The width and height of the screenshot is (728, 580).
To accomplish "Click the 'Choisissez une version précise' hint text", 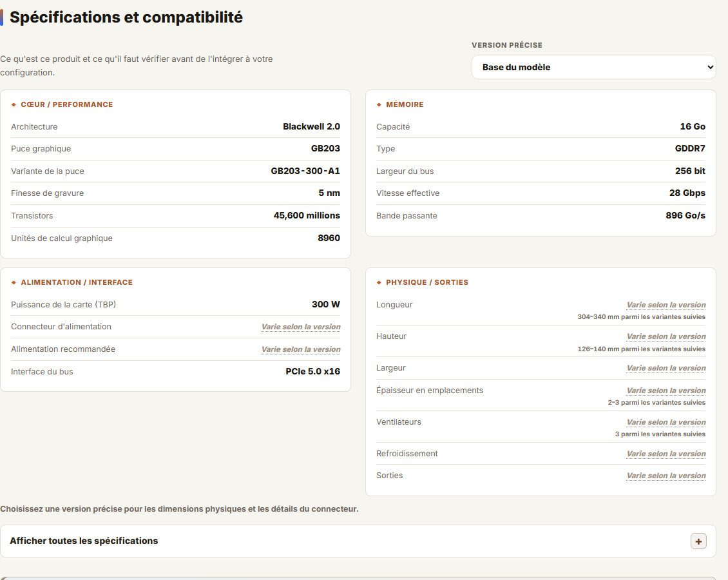I will pyautogui.click(x=179, y=509).
